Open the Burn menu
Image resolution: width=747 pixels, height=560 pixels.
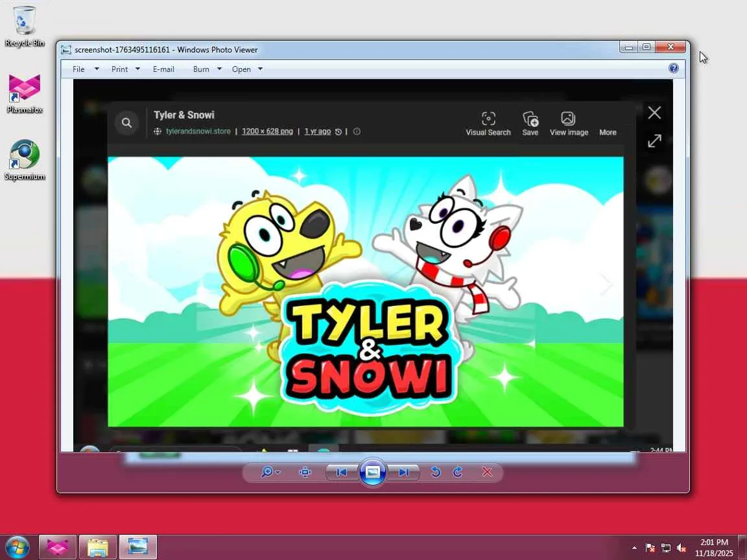201,69
